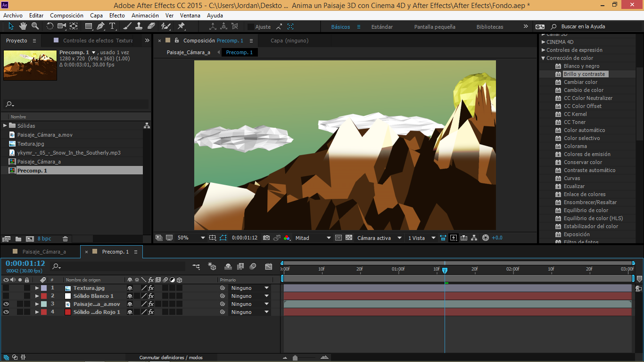Select the Selection arrow tool
Image resolution: width=644 pixels, height=362 pixels.
(x=11, y=26)
